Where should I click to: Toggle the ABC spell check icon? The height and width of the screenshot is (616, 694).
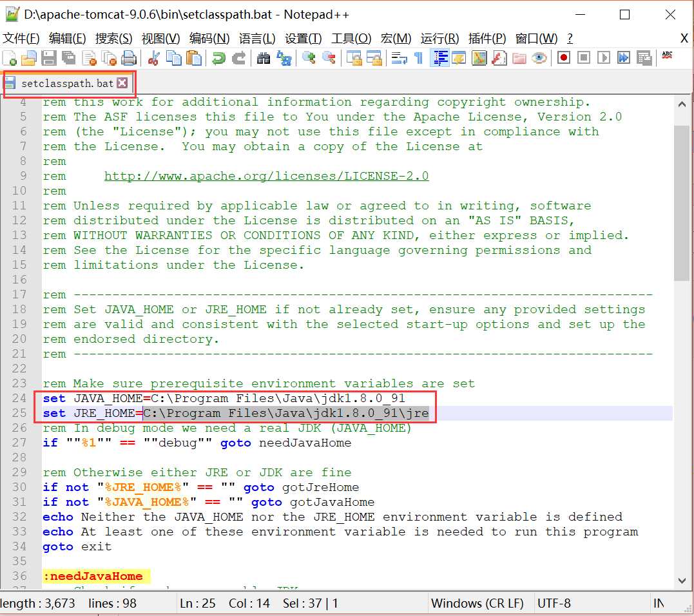tap(667, 56)
